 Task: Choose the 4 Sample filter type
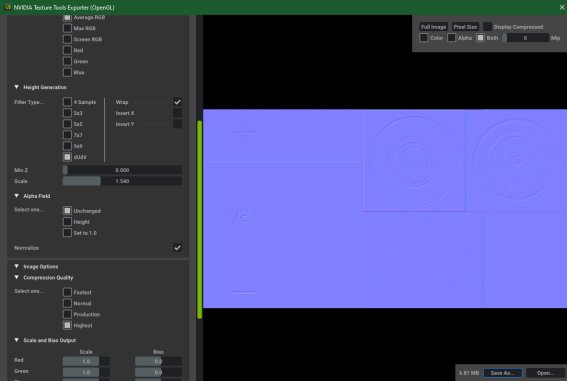click(67, 102)
